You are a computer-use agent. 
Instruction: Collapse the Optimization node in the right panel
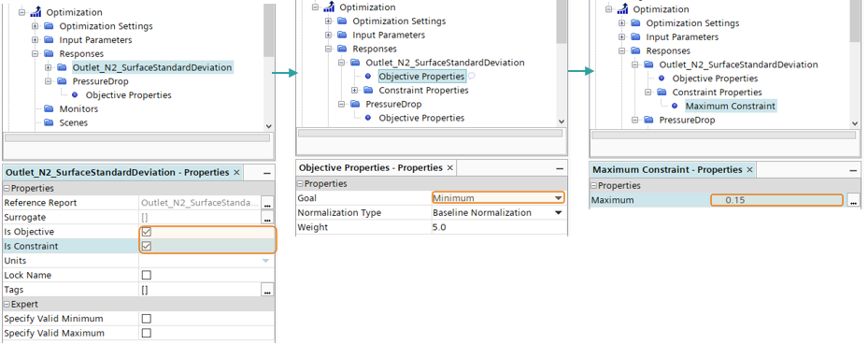tap(608, 9)
